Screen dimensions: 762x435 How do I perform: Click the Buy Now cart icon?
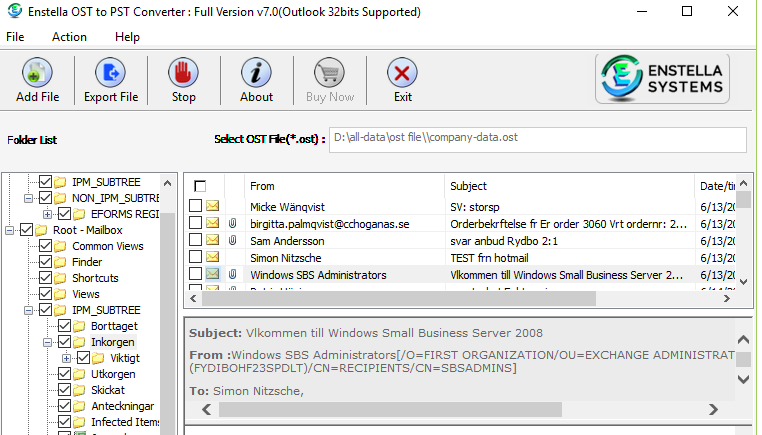click(x=329, y=73)
